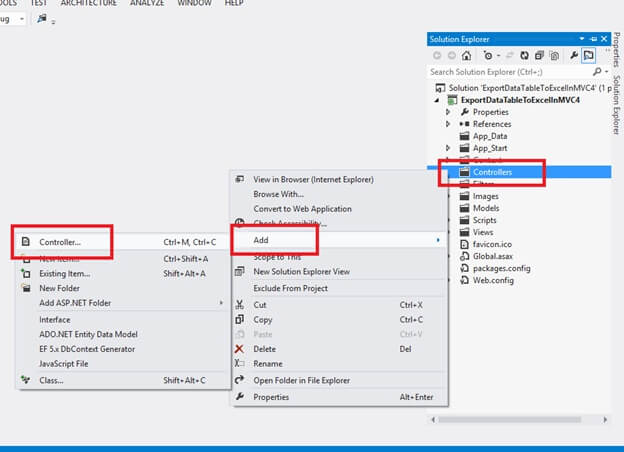The width and height of the screenshot is (624, 452).
Task: Choose Cut from the context menu
Action: coord(339,305)
